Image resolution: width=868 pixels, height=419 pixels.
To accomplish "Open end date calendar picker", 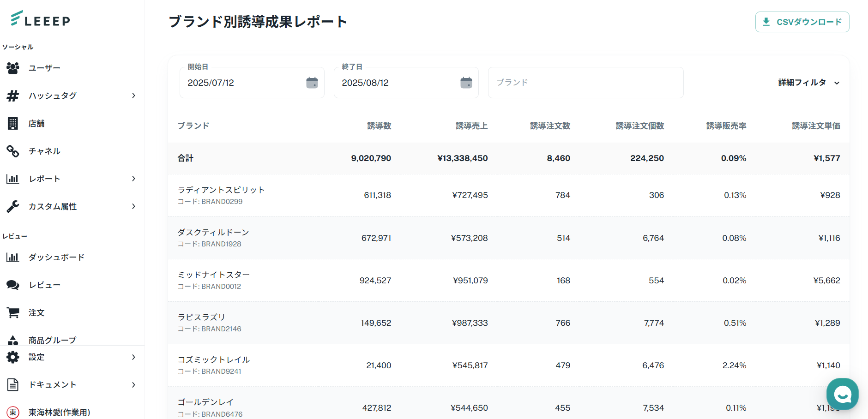I will click(x=466, y=83).
